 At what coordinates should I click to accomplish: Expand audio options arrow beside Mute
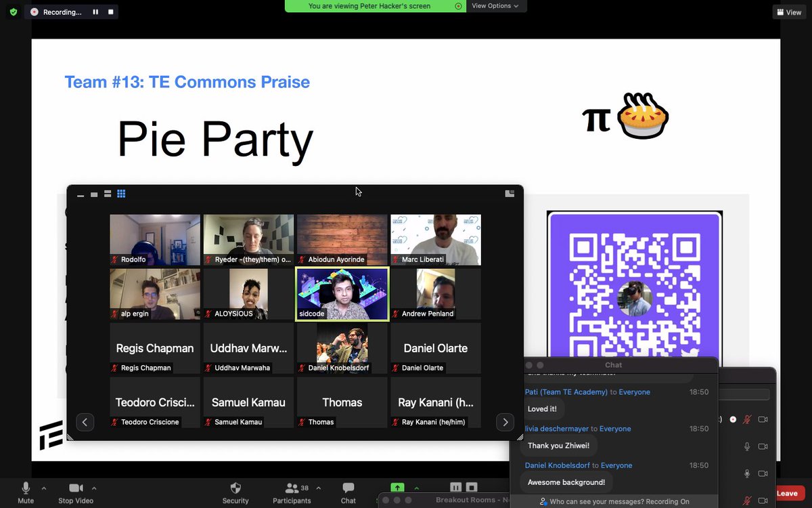tap(44, 488)
